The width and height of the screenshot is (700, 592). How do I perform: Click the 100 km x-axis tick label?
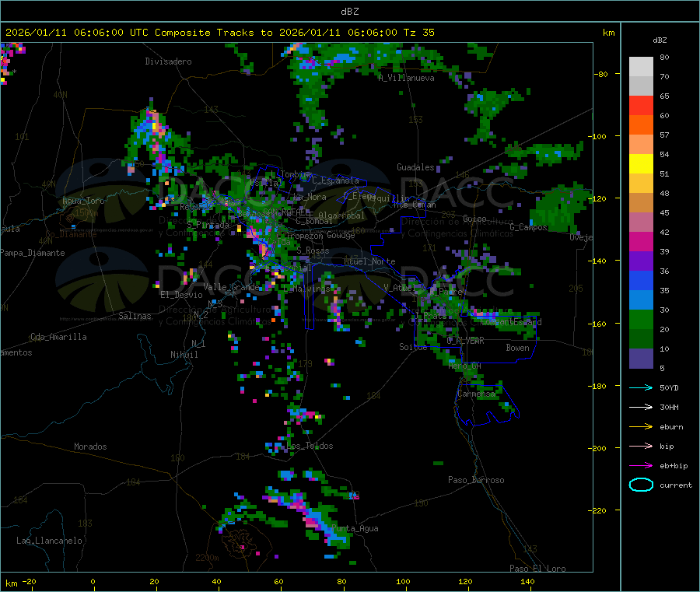(x=403, y=581)
